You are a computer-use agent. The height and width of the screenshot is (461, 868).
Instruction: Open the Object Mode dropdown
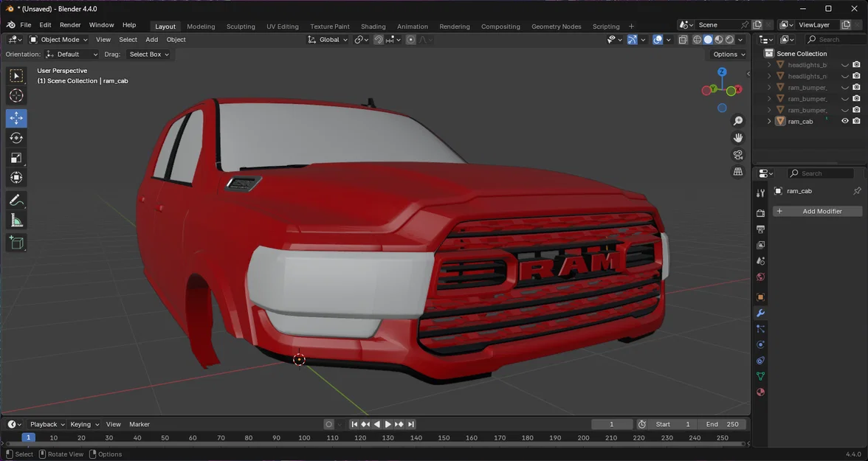(x=59, y=40)
